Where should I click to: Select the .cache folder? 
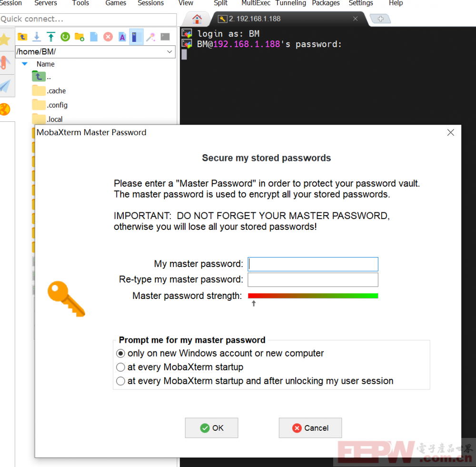pyautogui.click(x=49, y=91)
